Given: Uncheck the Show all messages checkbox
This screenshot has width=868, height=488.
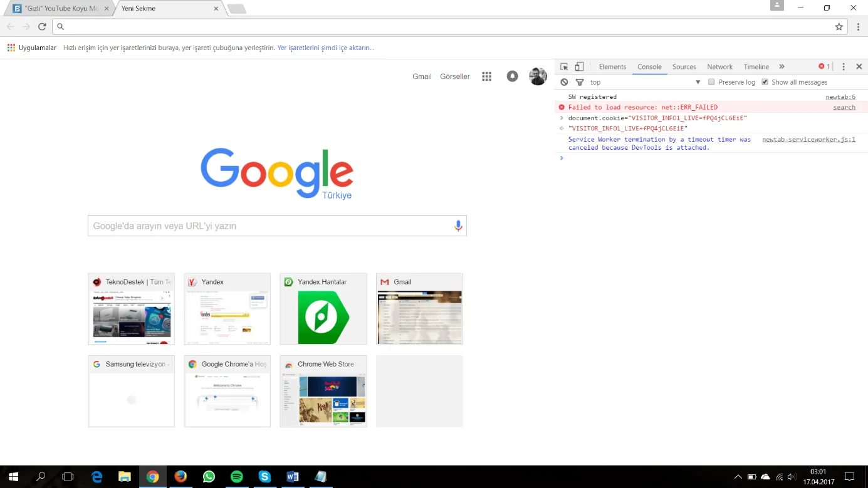Looking at the screenshot, I should 765,82.
